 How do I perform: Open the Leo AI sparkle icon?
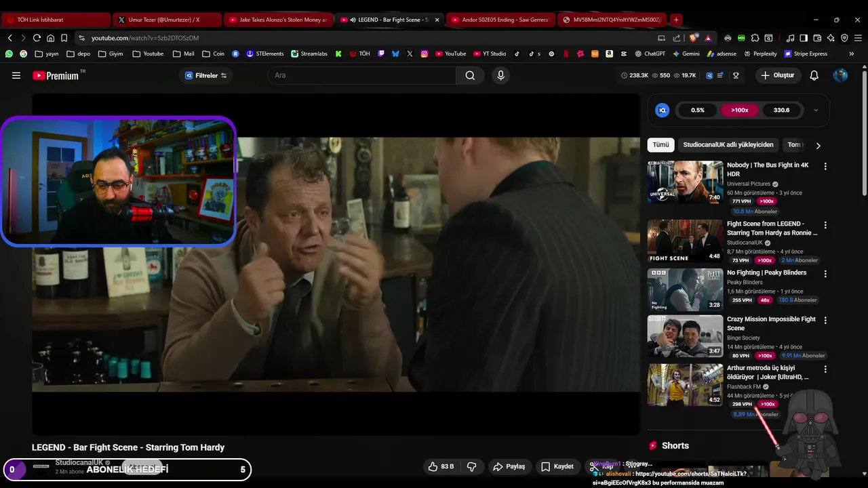[x=831, y=38]
